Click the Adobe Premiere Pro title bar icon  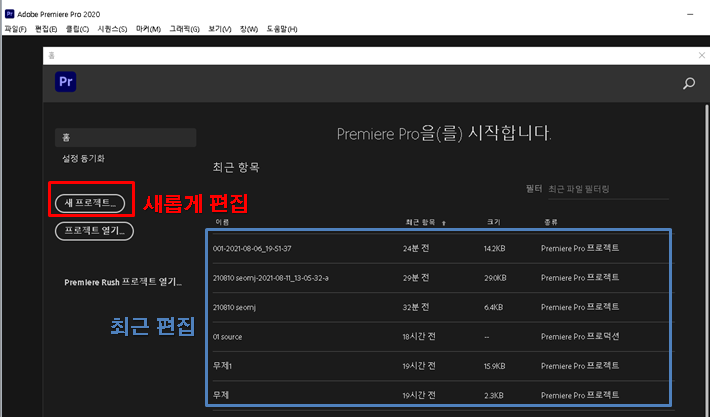(x=9, y=14)
